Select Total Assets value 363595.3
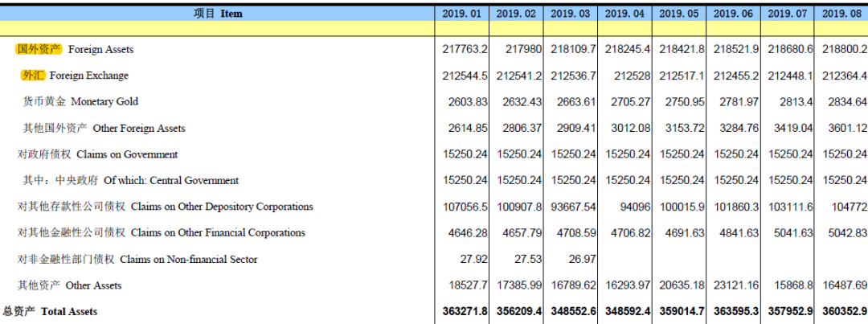The width and height of the screenshot is (868, 324). pyautogui.click(x=736, y=312)
